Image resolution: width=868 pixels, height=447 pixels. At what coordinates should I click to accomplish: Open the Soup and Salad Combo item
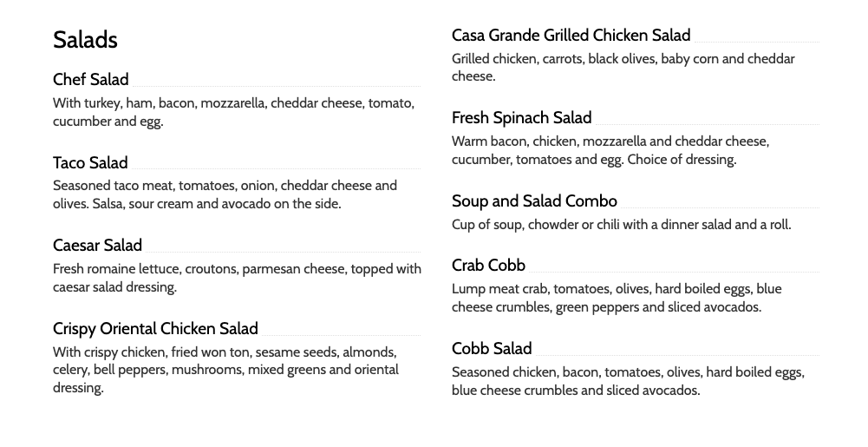pyautogui.click(x=534, y=201)
